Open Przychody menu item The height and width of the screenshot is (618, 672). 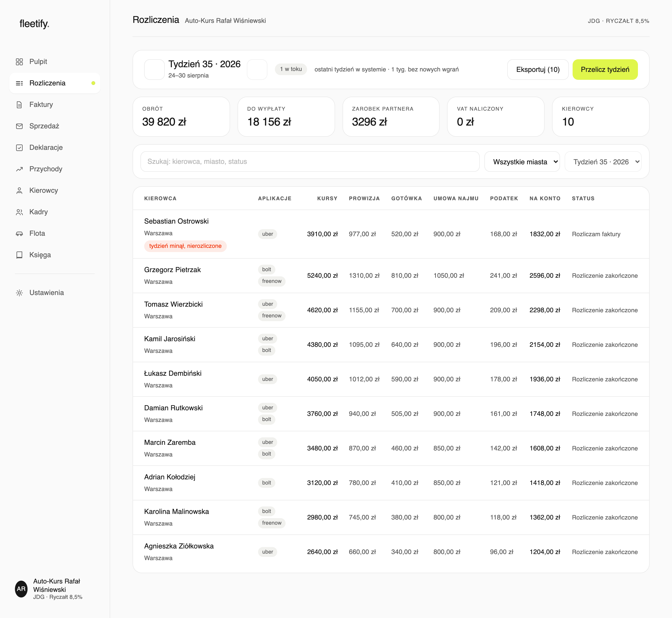click(55, 169)
